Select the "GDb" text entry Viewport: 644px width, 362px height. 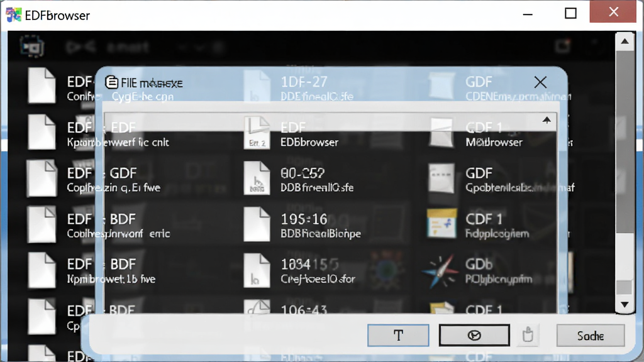tap(479, 265)
